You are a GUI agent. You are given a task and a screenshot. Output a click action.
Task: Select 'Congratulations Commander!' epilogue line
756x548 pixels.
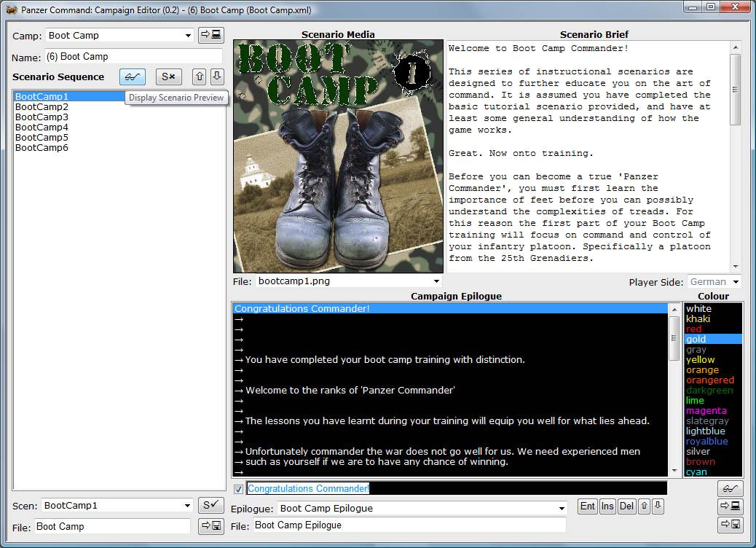click(450, 308)
